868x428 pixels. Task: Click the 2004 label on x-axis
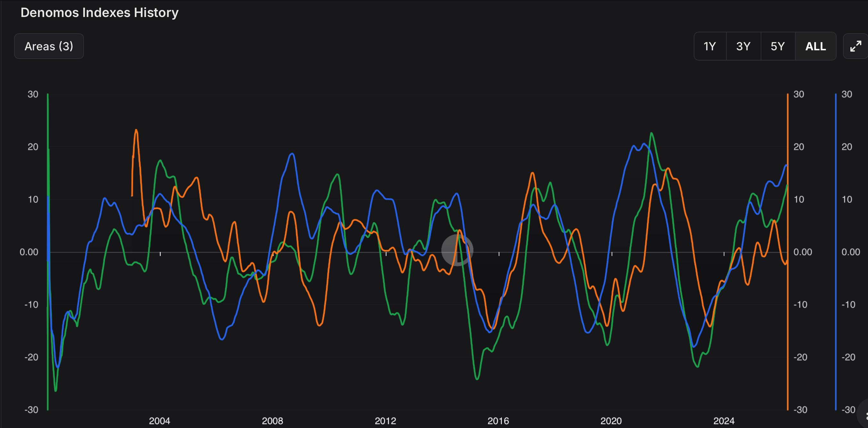pyautogui.click(x=160, y=421)
